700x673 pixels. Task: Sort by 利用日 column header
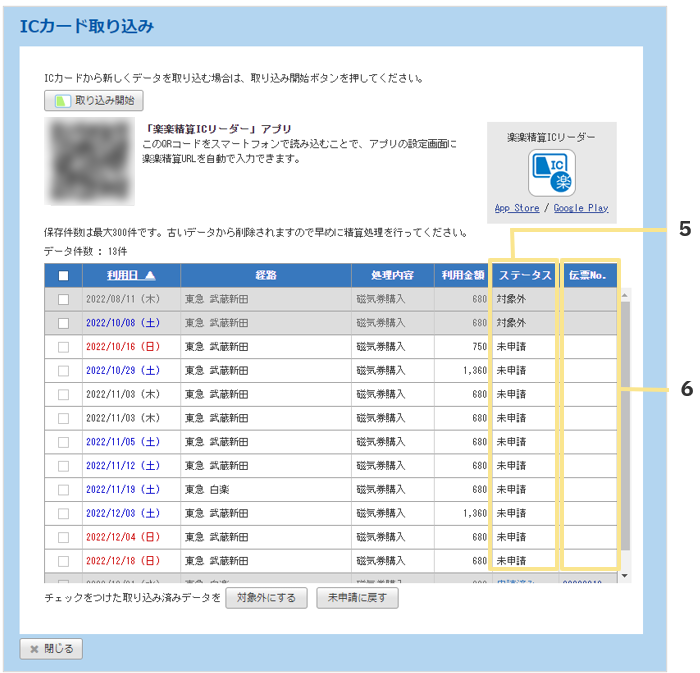click(x=131, y=276)
